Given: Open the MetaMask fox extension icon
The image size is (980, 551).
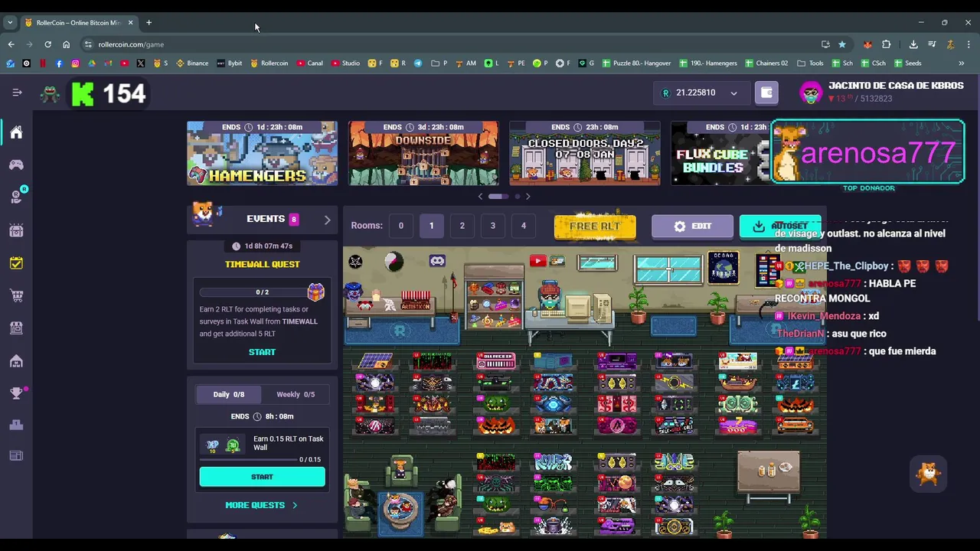Looking at the screenshot, I should click(867, 44).
